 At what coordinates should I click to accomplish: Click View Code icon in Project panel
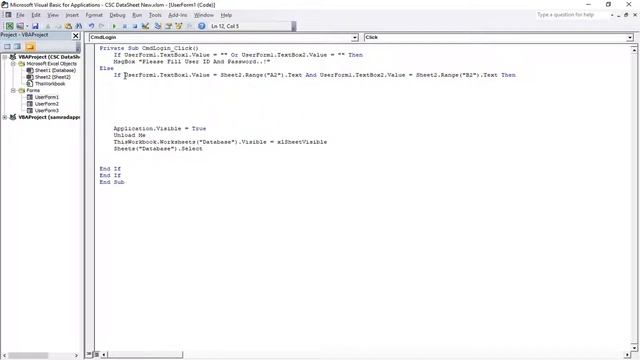[7, 47]
